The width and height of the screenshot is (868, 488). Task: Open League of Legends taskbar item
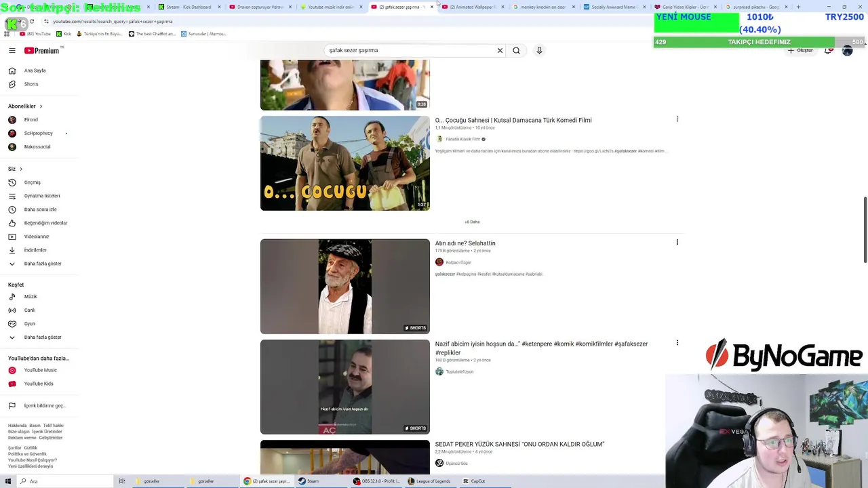click(x=429, y=481)
